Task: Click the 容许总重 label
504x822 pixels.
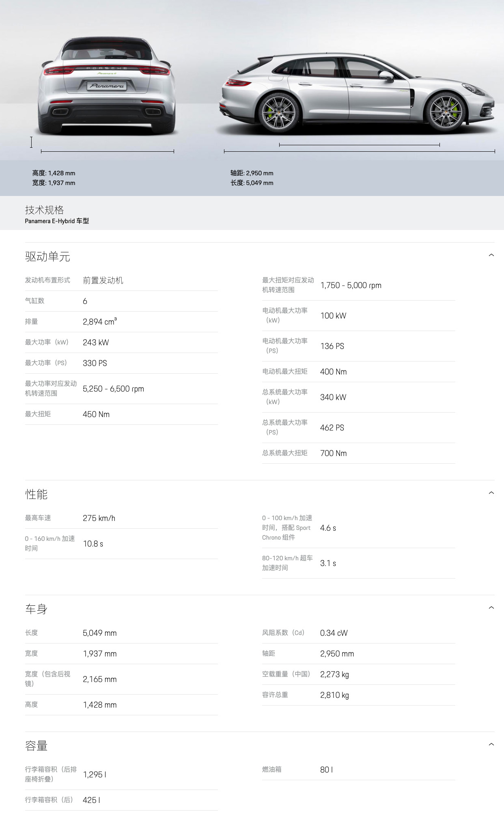Action: coord(275,695)
